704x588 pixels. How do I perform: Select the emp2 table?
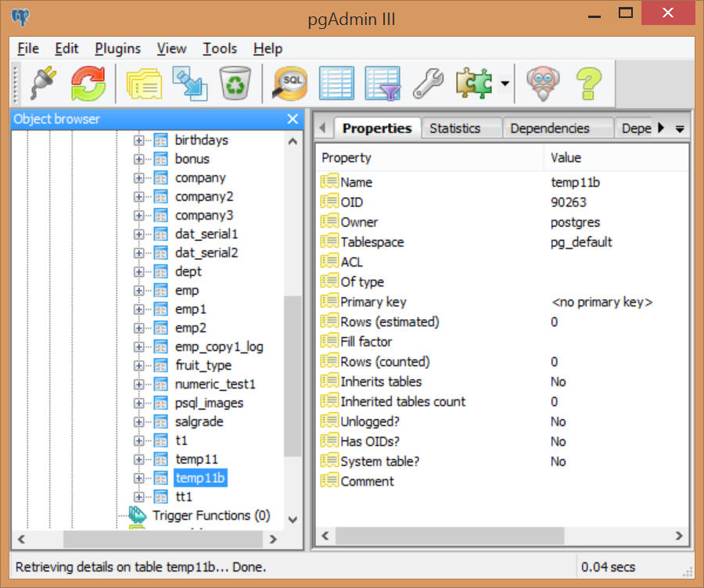(191, 328)
